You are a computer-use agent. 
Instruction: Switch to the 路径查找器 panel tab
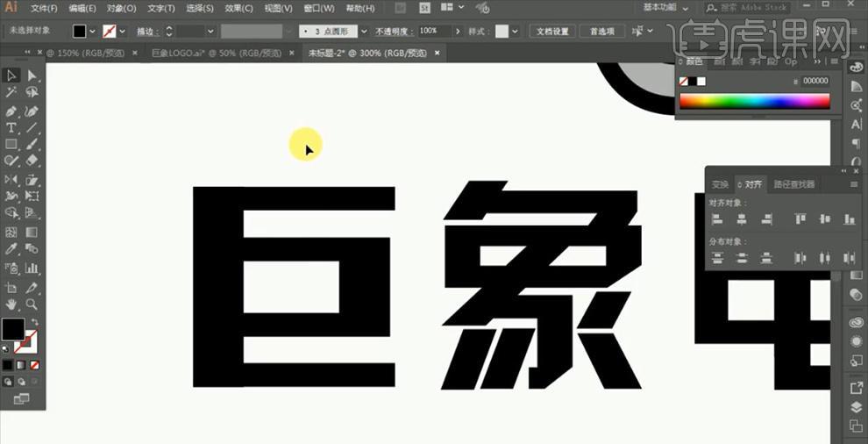coord(794,184)
